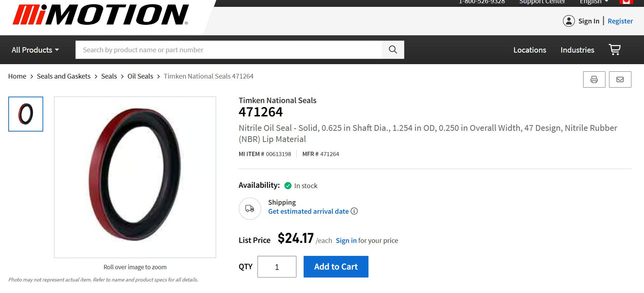Click the Canadian flag icon
644x293 pixels.
click(626, 2)
